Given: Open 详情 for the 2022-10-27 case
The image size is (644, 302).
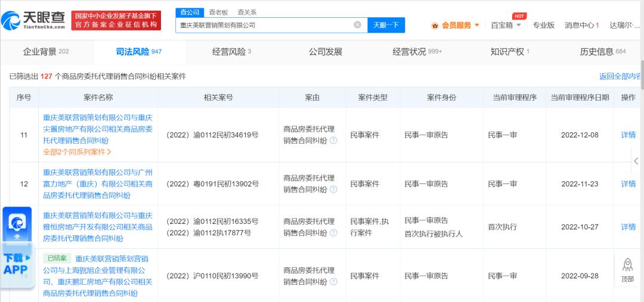Looking at the screenshot, I should tap(628, 227).
